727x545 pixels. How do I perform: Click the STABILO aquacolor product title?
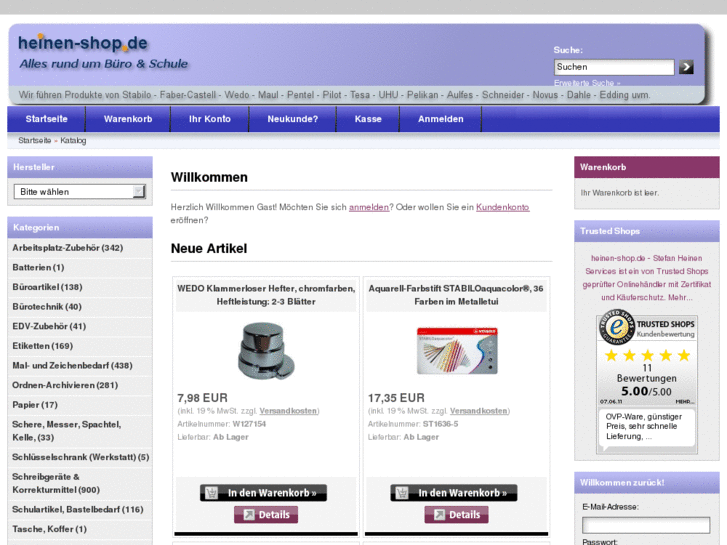[456, 295]
